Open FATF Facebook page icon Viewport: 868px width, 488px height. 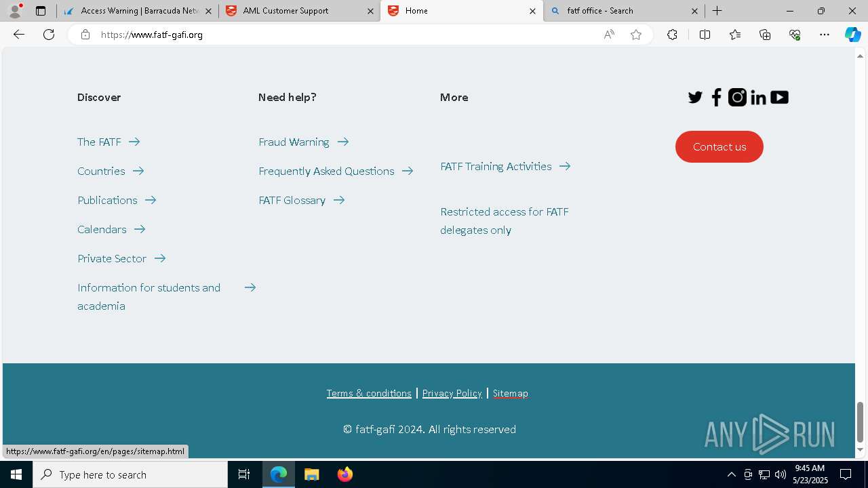[x=716, y=98]
